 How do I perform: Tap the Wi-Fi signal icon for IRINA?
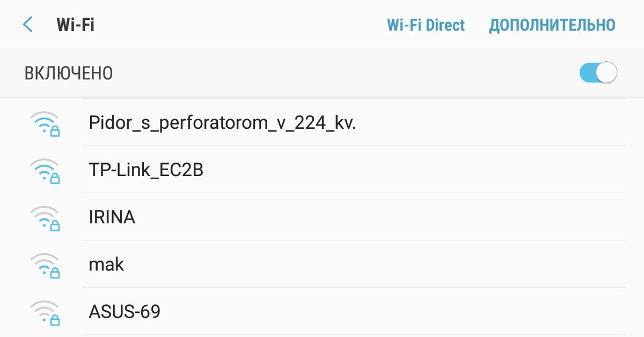(x=47, y=217)
